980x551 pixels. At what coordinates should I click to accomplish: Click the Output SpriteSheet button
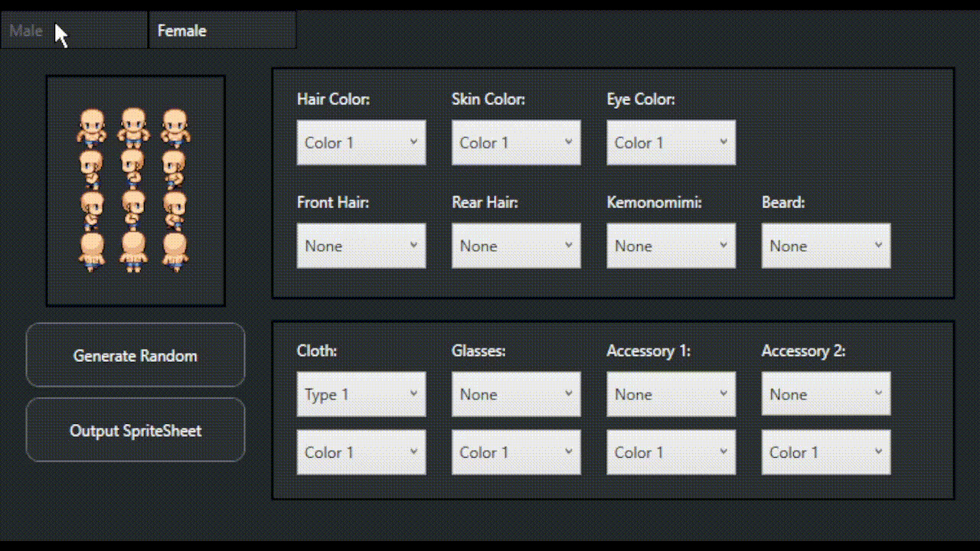135,430
